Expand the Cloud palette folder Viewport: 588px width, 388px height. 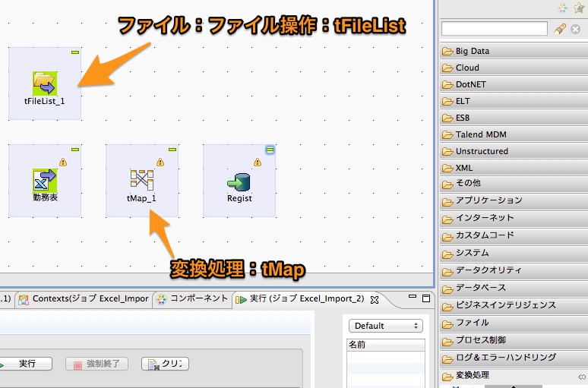(x=514, y=68)
